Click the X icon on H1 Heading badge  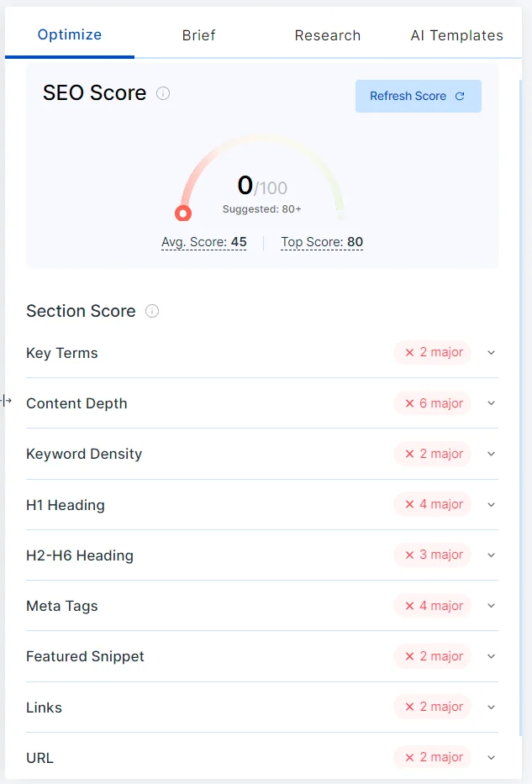(x=408, y=504)
